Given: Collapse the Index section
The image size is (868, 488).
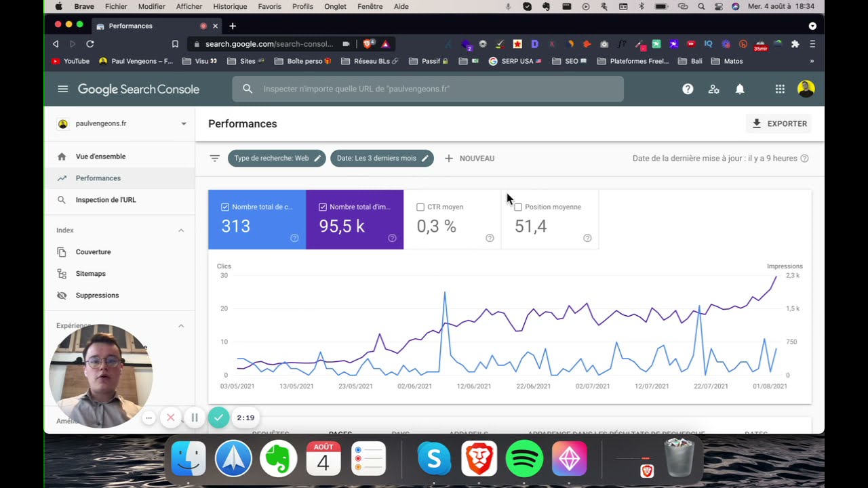Looking at the screenshot, I should pos(181,230).
